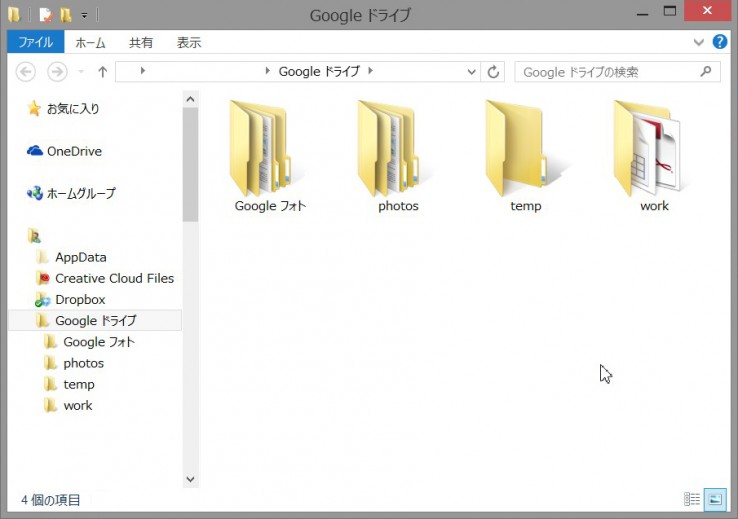Click the Help question mark icon
Viewport: 738px width, 519px height.
pos(720,42)
